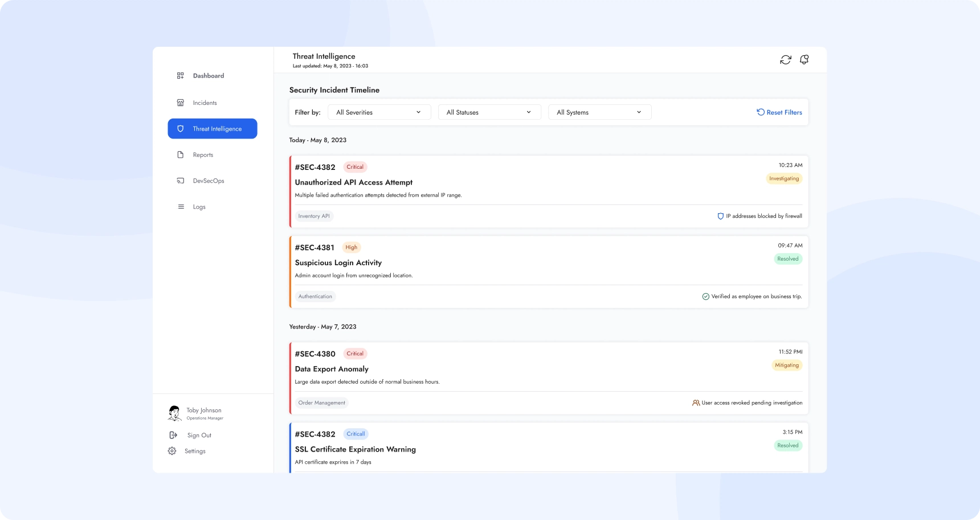Screen dimensions: 980x520
Task: Expand the All Severities dropdown
Action: click(x=379, y=112)
